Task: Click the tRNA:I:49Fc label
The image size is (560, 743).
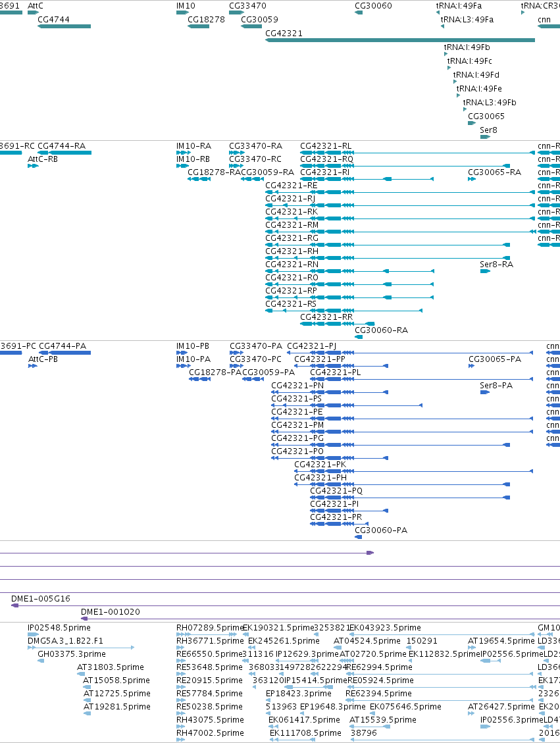Action: [x=469, y=61]
